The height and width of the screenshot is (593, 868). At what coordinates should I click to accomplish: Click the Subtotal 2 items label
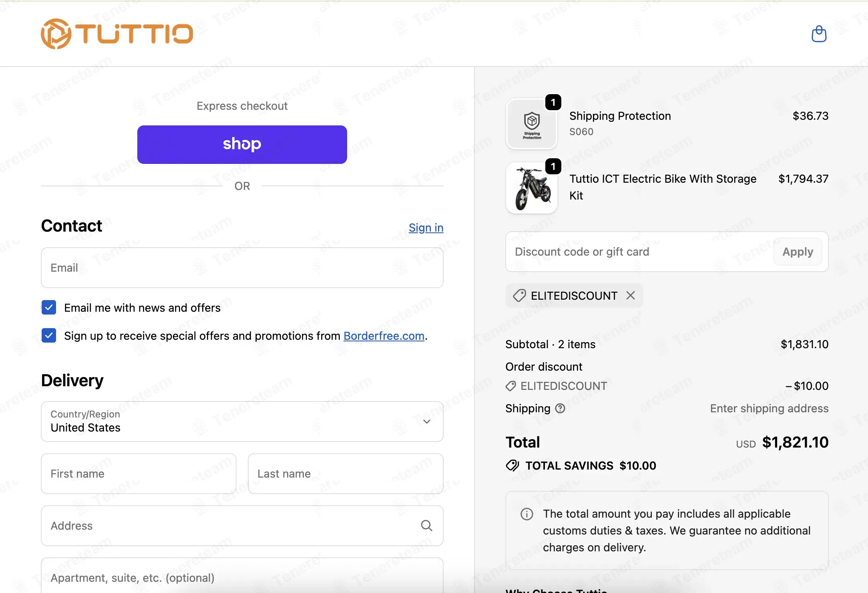click(x=551, y=344)
